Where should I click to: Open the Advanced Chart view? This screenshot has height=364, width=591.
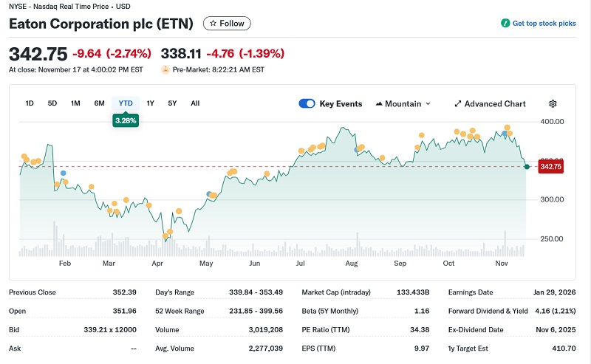[x=490, y=103]
